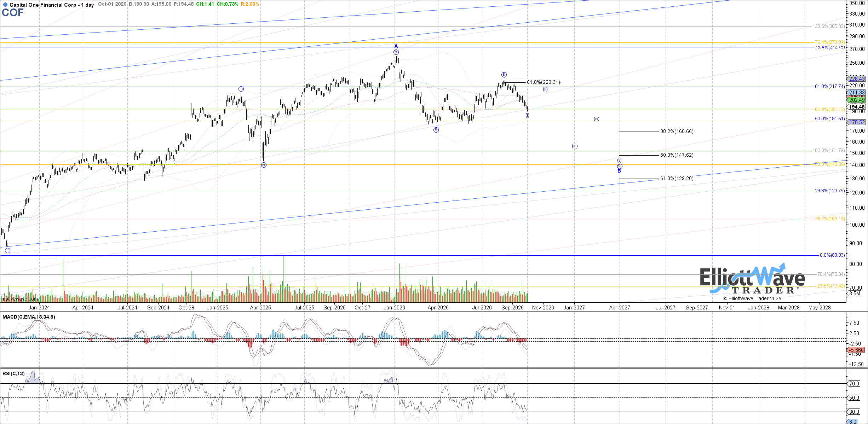This screenshot has height=424, width=868.
Task: Click the 61.8%(223.31) retracement label
Action: coord(544,82)
